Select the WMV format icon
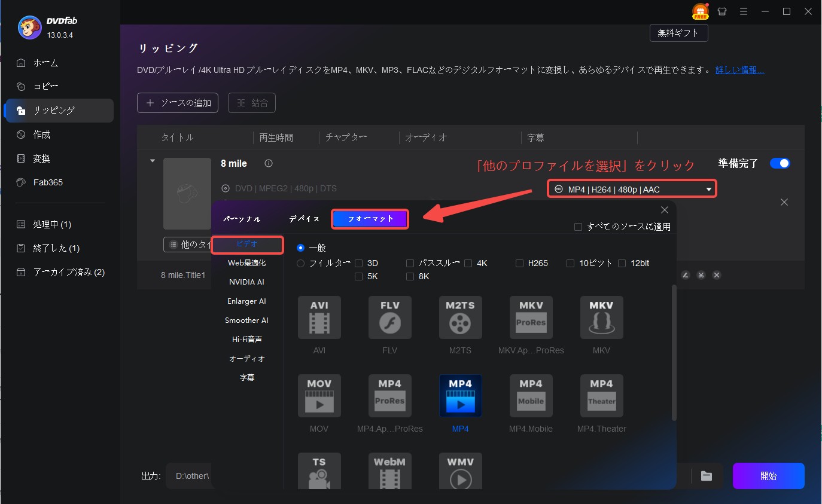The width and height of the screenshot is (822, 504). [461, 471]
